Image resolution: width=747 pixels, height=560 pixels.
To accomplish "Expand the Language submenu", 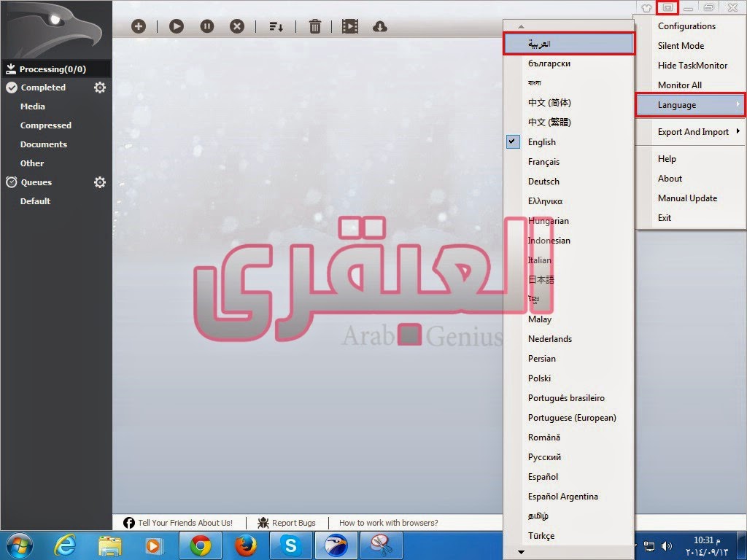I will [690, 105].
